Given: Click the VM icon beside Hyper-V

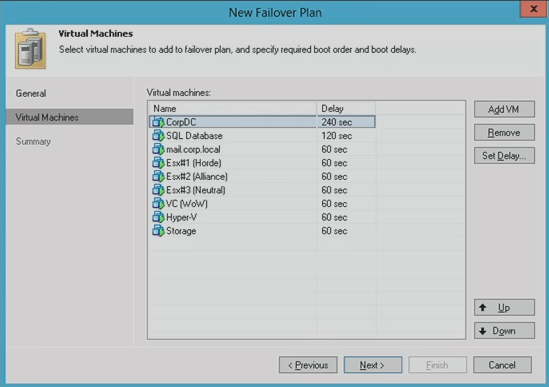Looking at the screenshot, I should tap(158, 217).
